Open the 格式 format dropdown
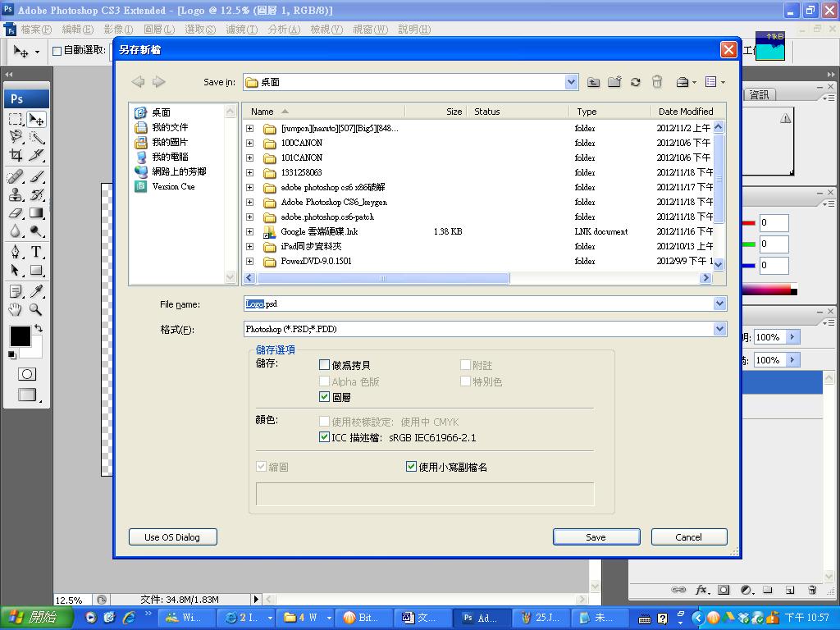This screenshot has width=840, height=630. [x=719, y=329]
